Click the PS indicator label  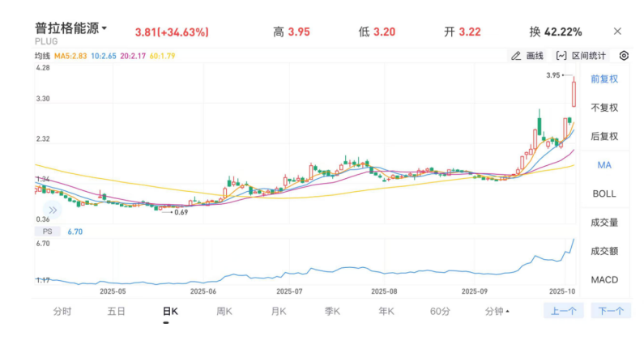point(47,232)
